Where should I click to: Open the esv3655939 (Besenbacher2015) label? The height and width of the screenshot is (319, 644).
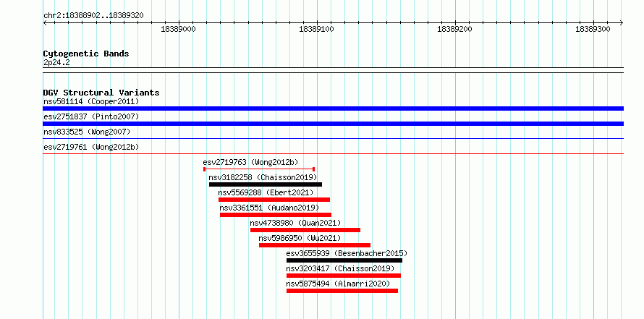coord(347,253)
